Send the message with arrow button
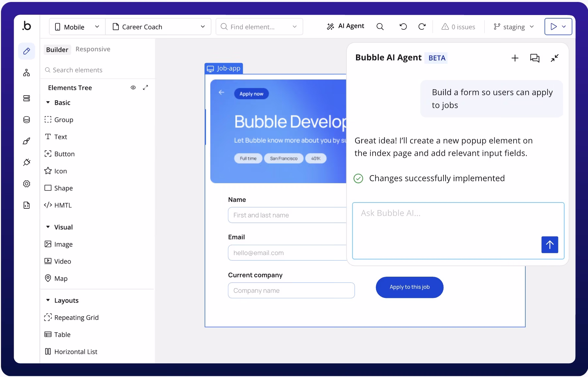This screenshot has width=588, height=377. coord(550,245)
